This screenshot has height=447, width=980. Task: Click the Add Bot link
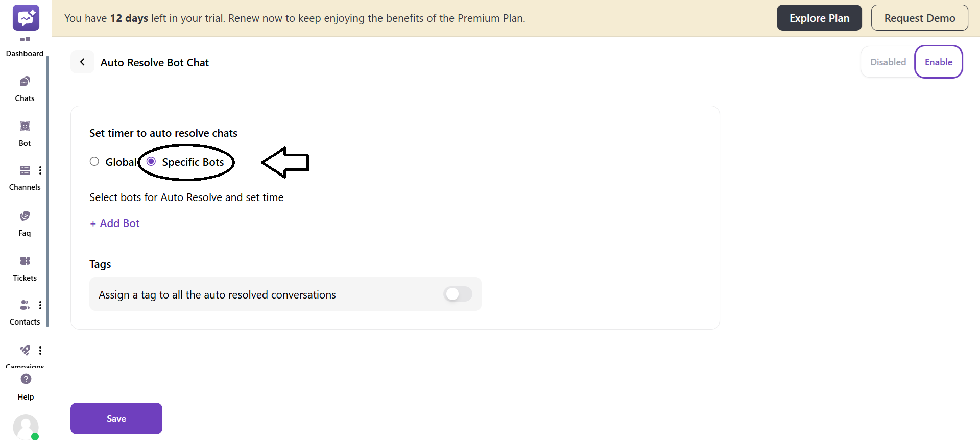(115, 224)
